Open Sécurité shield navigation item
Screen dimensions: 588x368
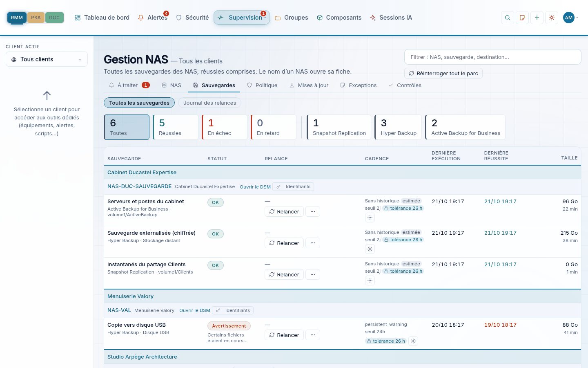192,18
